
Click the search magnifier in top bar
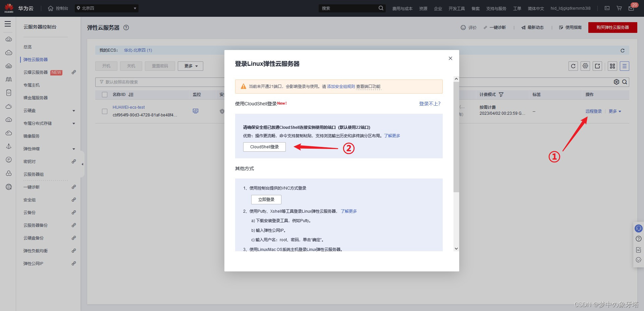[x=381, y=8]
